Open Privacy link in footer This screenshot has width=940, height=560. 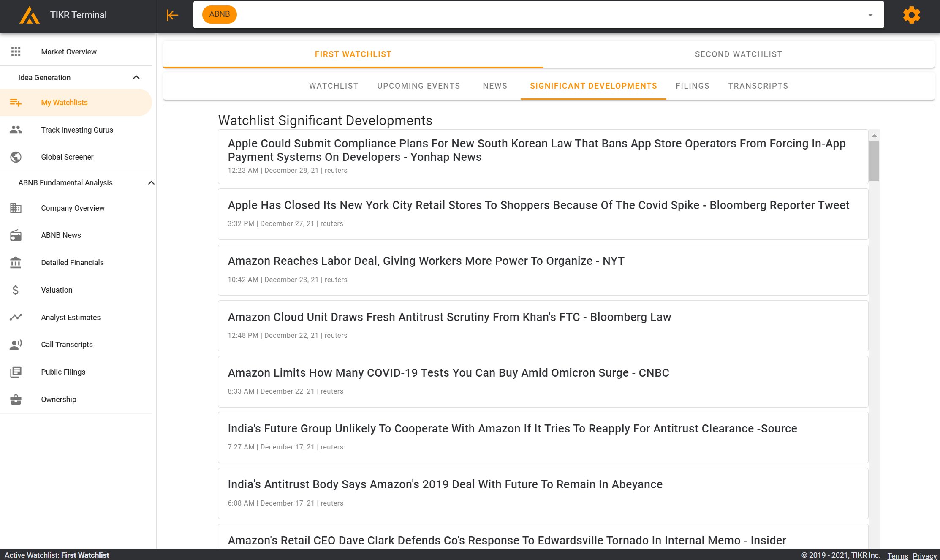pyautogui.click(x=924, y=556)
